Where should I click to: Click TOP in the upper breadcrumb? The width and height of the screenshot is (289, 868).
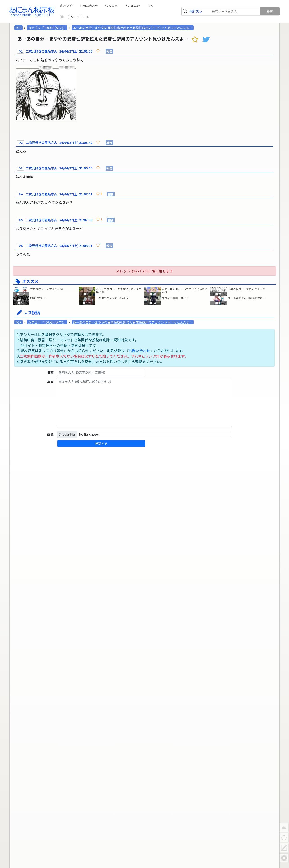pos(18,28)
